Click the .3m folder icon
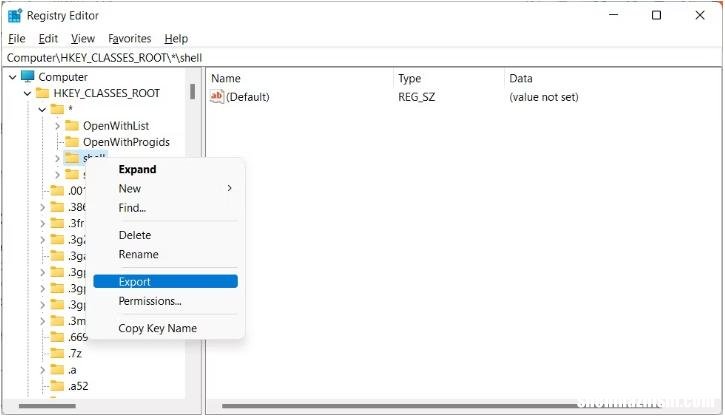Image resolution: width=725 pixels, height=416 pixels. tap(57, 321)
